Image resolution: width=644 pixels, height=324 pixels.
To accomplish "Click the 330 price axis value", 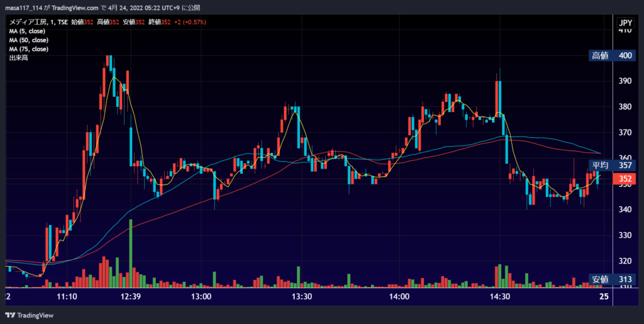I will [x=625, y=235].
